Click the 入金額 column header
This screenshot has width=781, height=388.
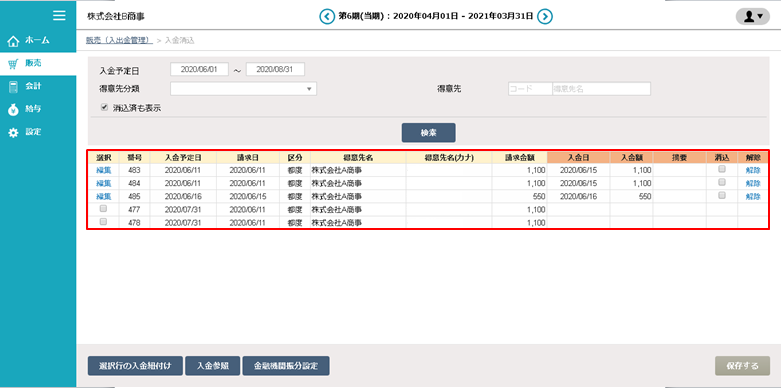point(632,157)
